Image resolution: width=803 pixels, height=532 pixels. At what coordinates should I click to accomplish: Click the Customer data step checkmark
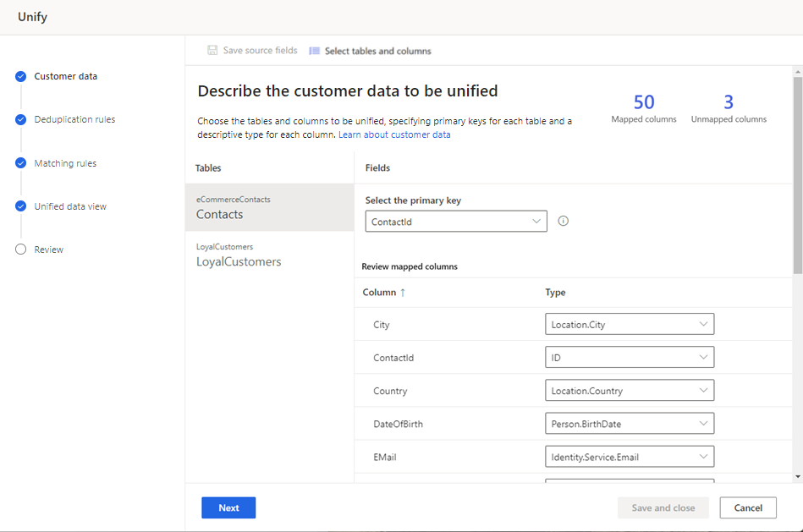[x=21, y=76]
